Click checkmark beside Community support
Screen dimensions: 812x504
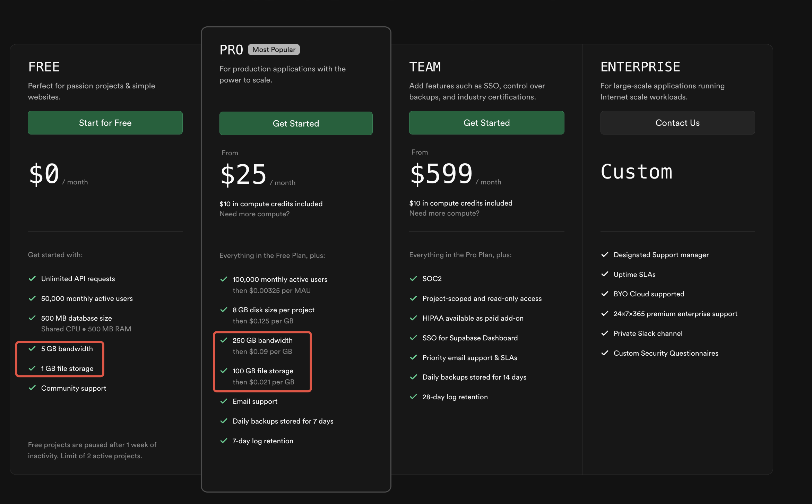click(32, 388)
